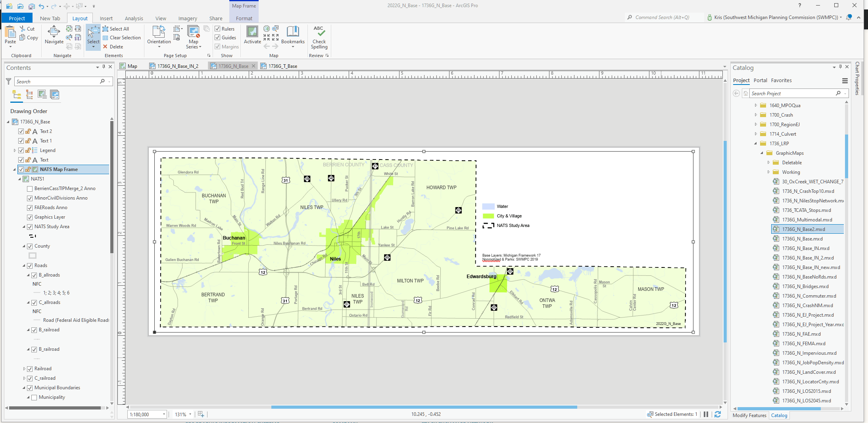Enable the BerrienCassTIPMerge_2 Anno layer
The image size is (868, 423).
pos(30,188)
